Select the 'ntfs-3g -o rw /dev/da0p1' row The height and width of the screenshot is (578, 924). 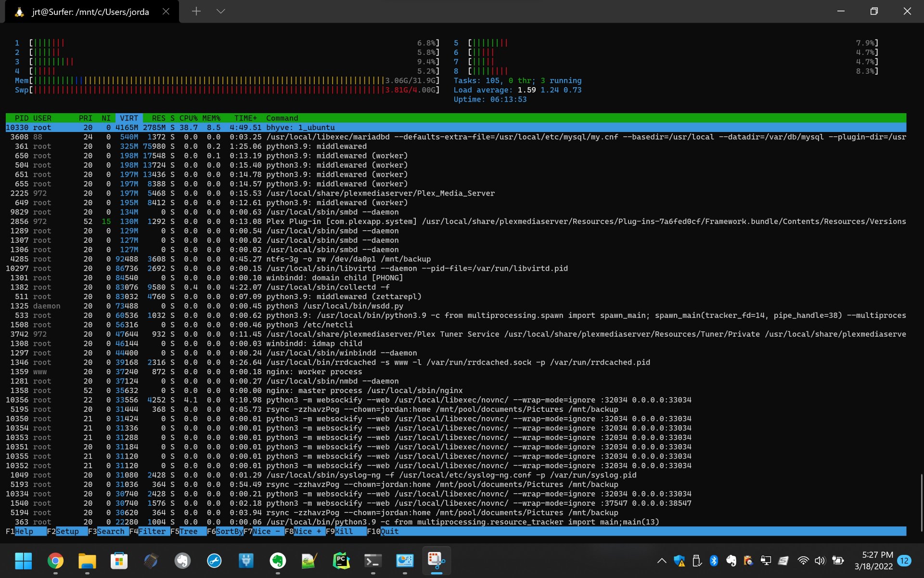pos(456,259)
